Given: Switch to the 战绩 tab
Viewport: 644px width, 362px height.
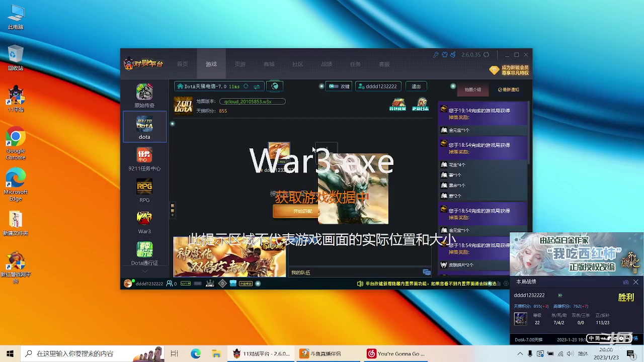Looking at the screenshot, I should tap(327, 64).
